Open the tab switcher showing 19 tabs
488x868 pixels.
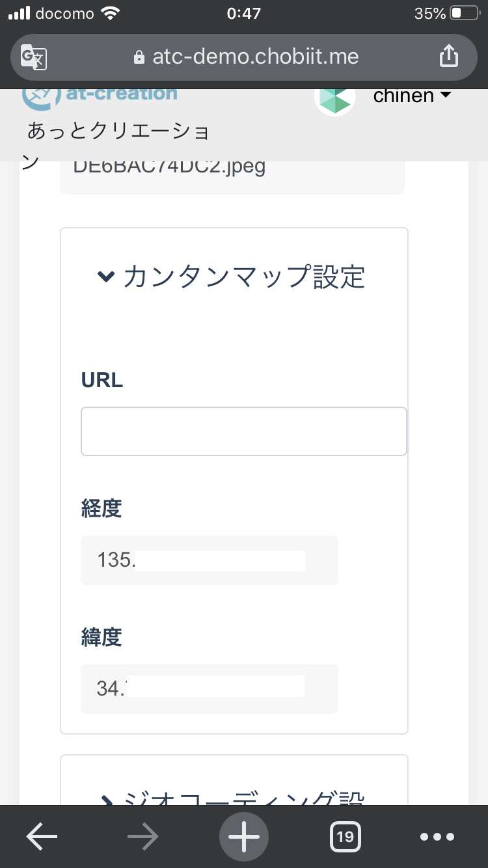(346, 837)
